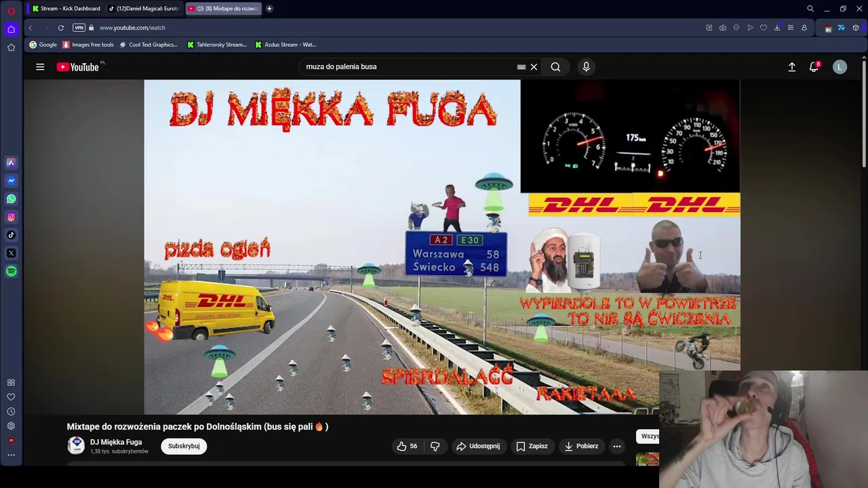Open the ad blocker shield icon

pos(736,28)
